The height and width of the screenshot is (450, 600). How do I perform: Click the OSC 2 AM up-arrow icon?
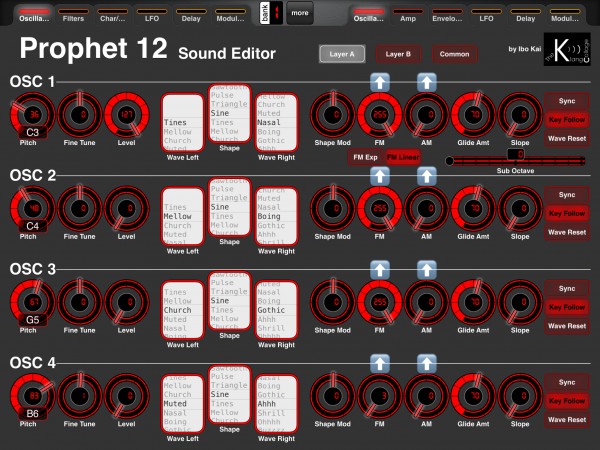(x=427, y=176)
